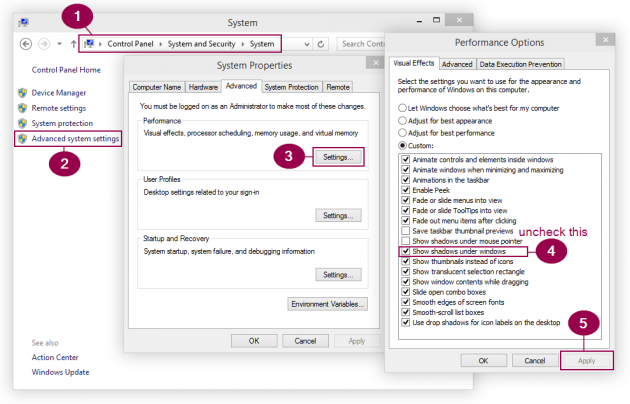The height and width of the screenshot is (404, 630).
Task: Click the Environment Variables button
Action: point(327,304)
